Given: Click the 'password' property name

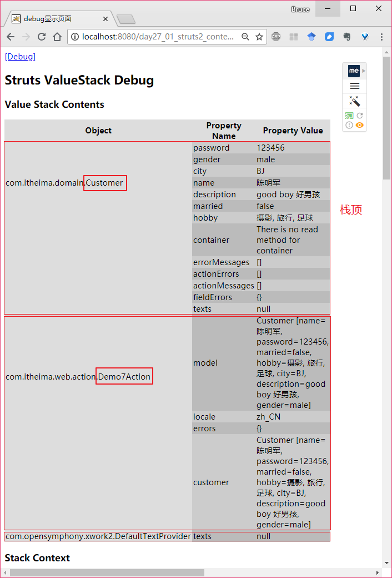Looking at the screenshot, I should pos(212,148).
